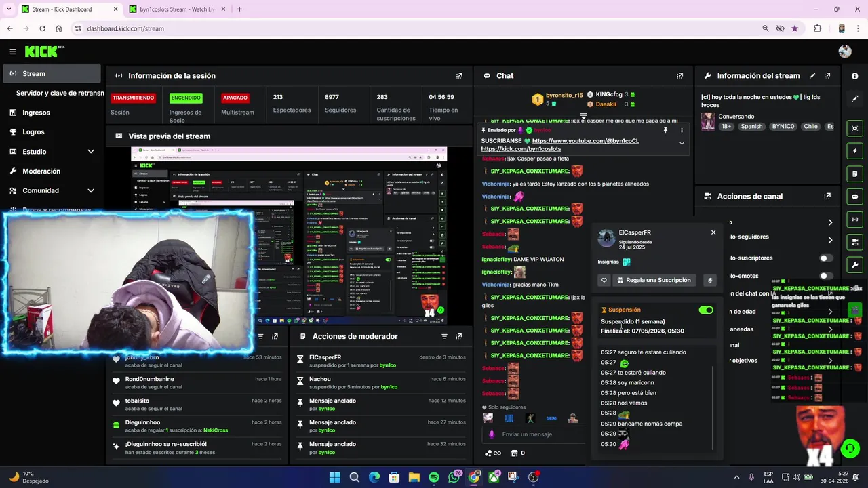Close the ElCasperFR user card
The width and height of the screenshot is (868, 488).
click(x=713, y=232)
